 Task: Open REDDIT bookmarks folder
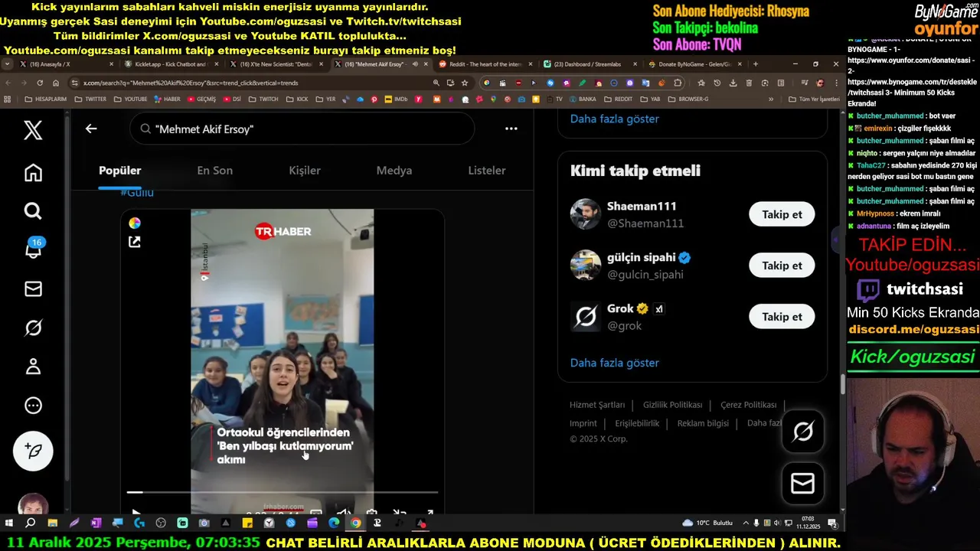(x=619, y=99)
